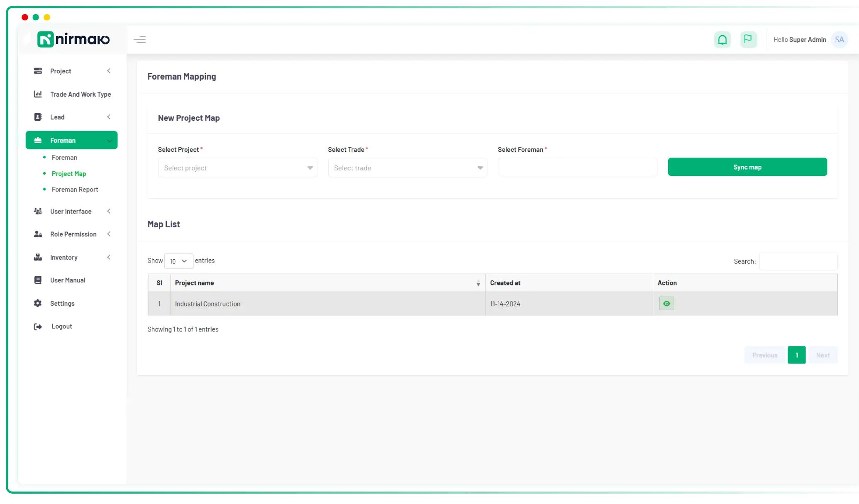Expand the User Interface menu chevron
Viewport: 859px width, 504px height.
pos(109,211)
